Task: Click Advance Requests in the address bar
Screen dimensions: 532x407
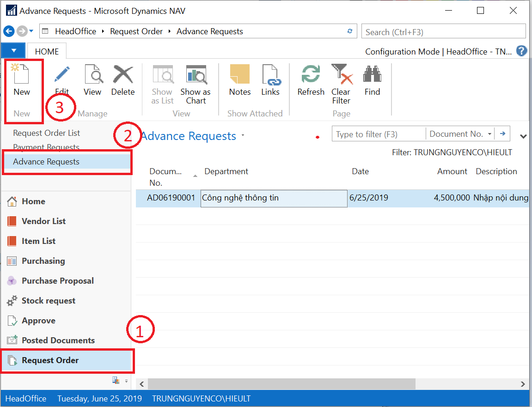Action: 210,31
